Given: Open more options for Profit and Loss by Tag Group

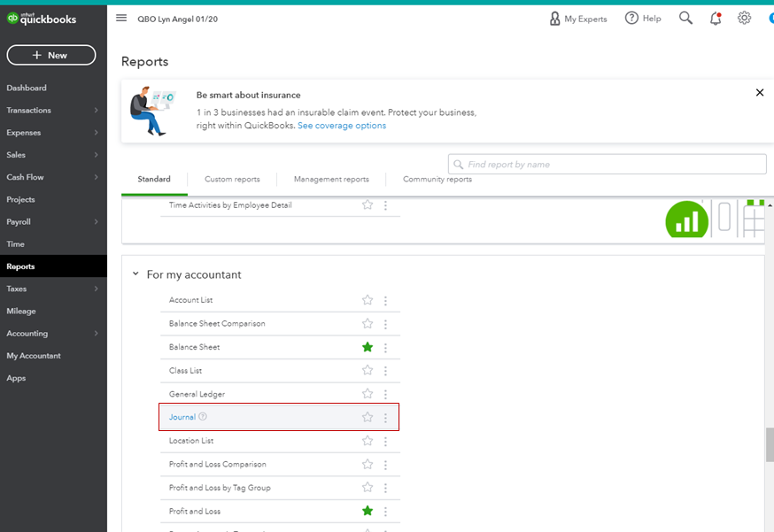Looking at the screenshot, I should point(385,488).
